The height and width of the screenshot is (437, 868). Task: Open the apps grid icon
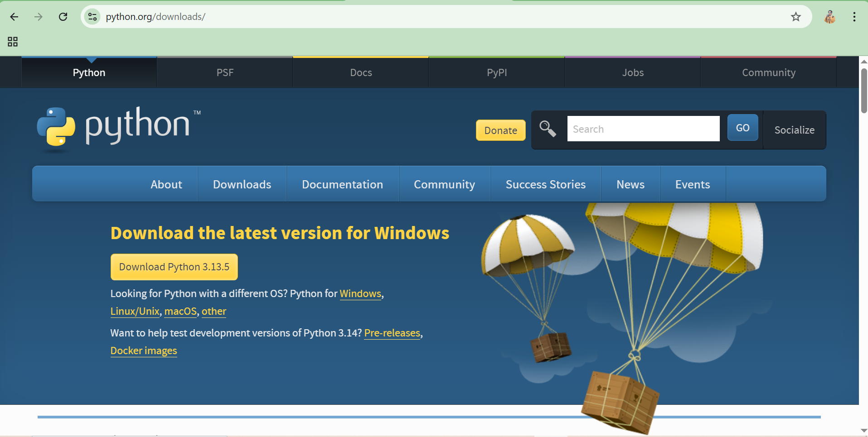(x=13, y=42)
